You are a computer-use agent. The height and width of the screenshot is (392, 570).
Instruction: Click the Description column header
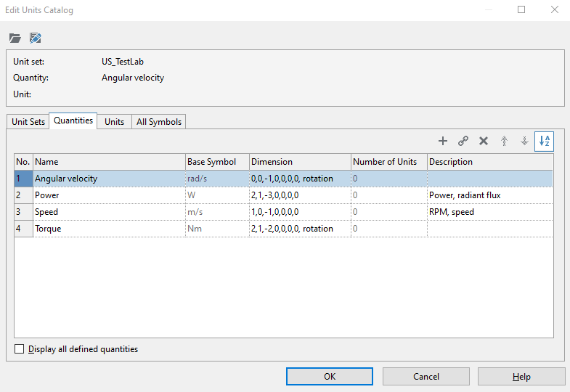point(490,162)
